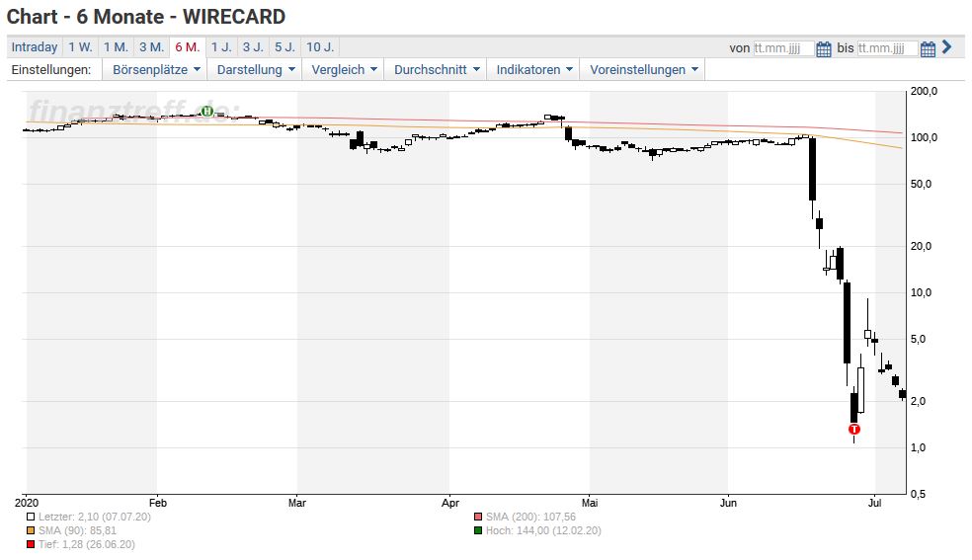
Task: Click the '2,0' price axis label
Action: pyautogui.click(x=918, y=401)
